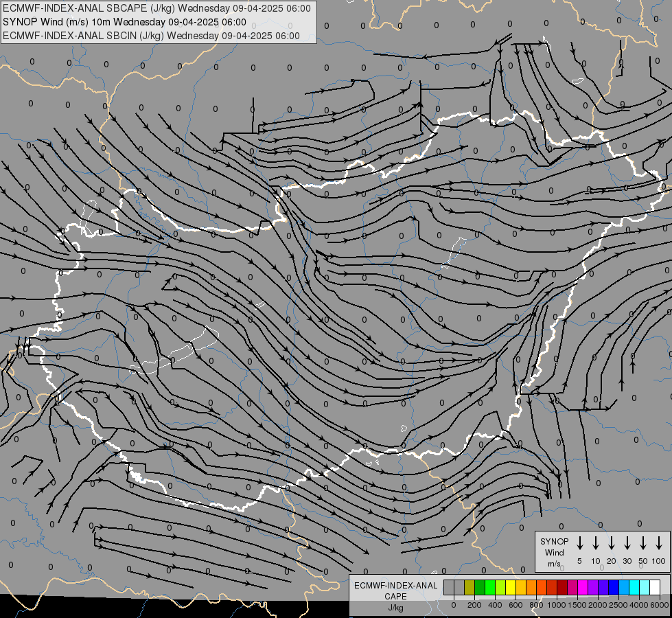Click the wind arrow above the 20 label
This screenshot has width=672, height=618.
tap(612, 543)
